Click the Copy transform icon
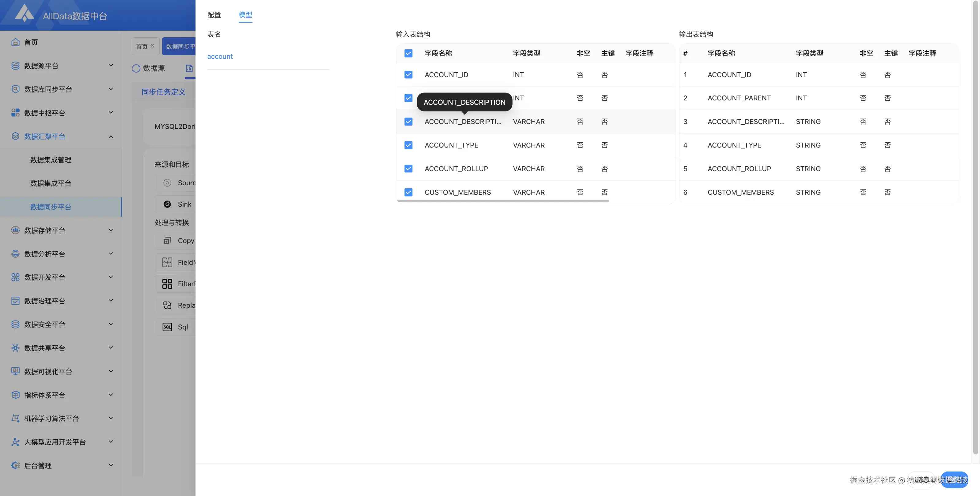 (x=167, y=241)
